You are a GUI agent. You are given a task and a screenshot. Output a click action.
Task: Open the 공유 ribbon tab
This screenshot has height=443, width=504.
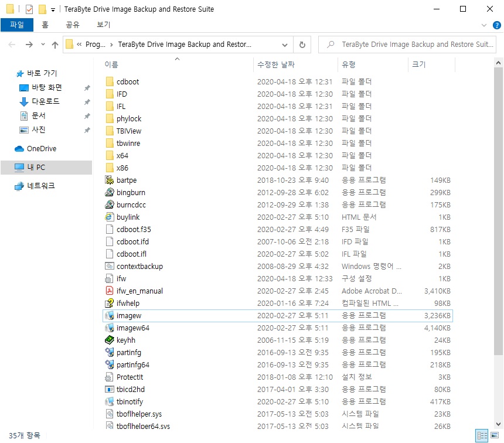click(x=73, y=25)
